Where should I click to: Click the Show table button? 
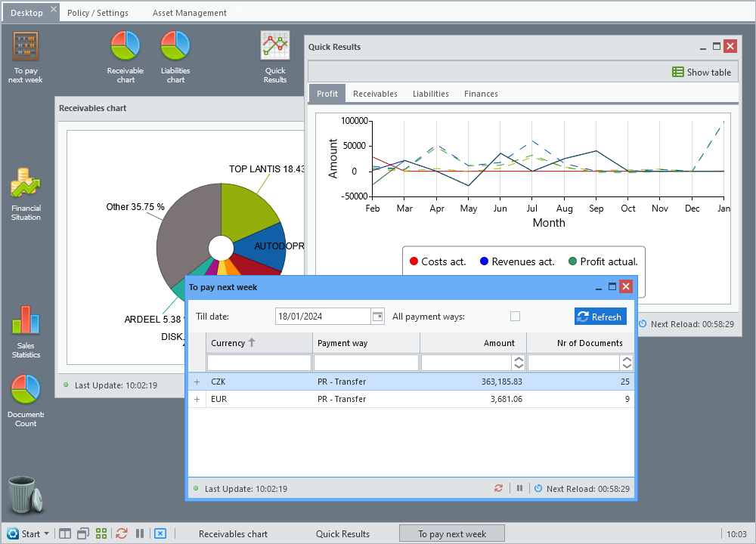click(x=702, y=73)
